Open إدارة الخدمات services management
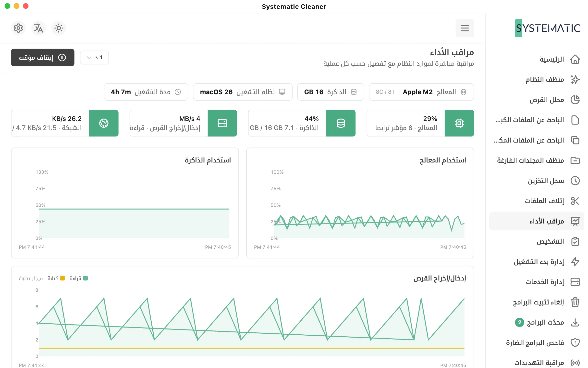588x368 pixels. 545,282
